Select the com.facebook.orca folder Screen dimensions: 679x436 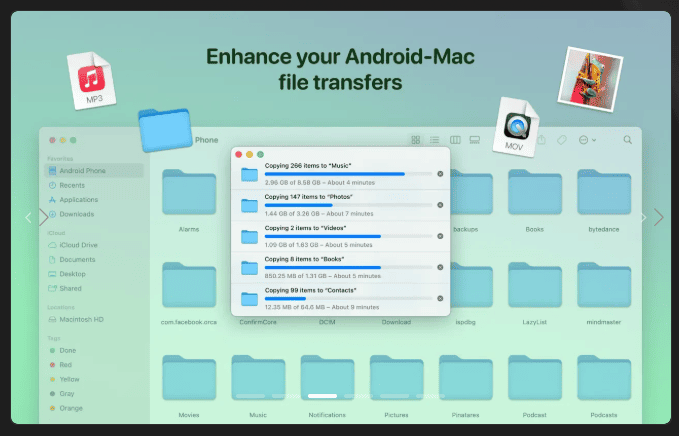(189, 285)
